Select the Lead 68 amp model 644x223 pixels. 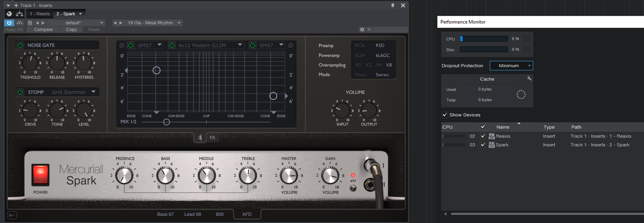tap(193, 214)
